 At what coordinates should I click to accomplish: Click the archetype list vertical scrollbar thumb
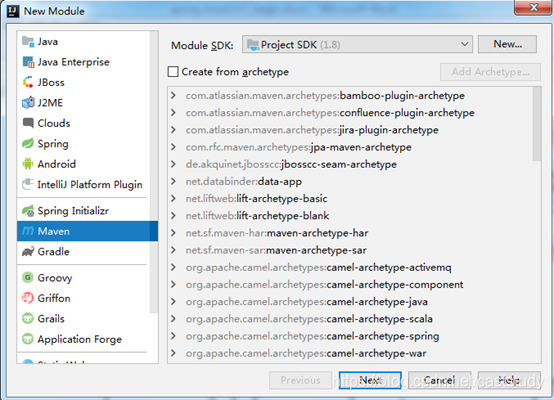click(537, 124)
